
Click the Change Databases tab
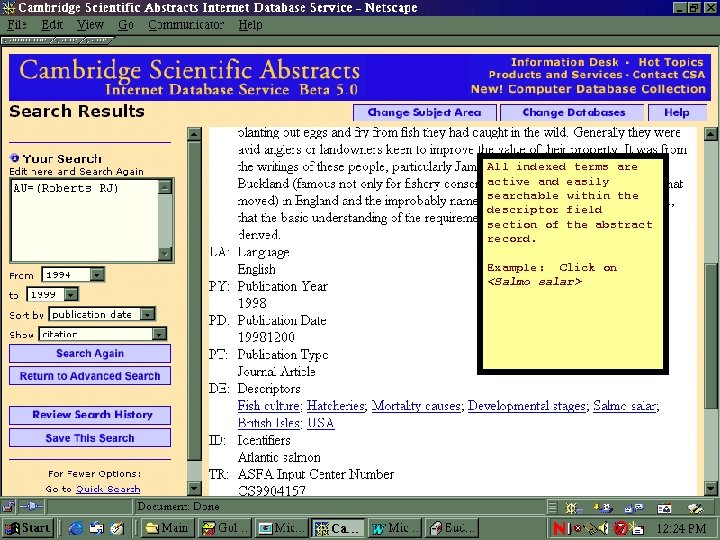(x=573, y=112)
